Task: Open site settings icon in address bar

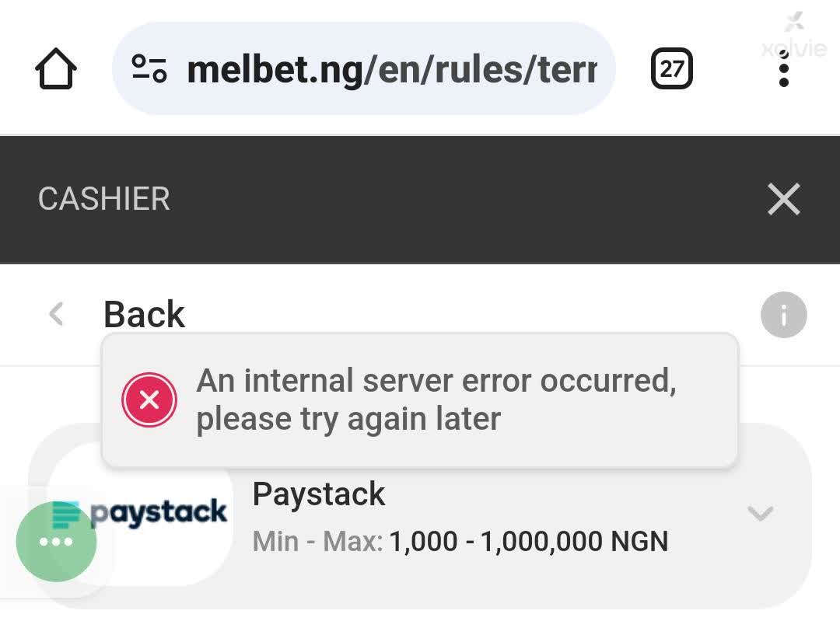Action: 149,69
